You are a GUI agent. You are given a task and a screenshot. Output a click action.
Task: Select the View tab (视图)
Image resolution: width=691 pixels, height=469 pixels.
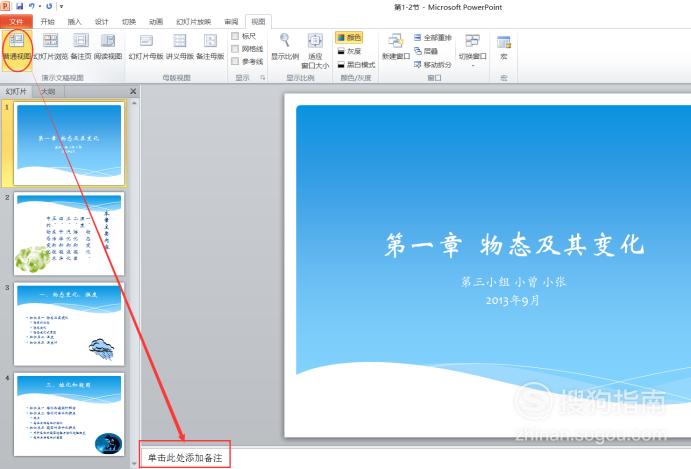(258, 22)
